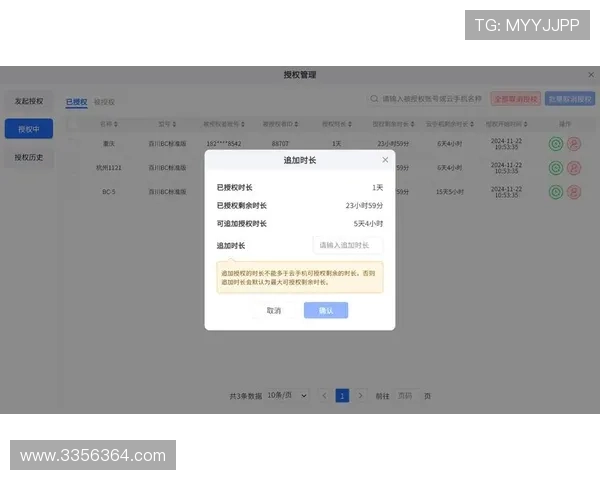Click 已授权时长 value 1天 in dialog

(x=377, y=188)
